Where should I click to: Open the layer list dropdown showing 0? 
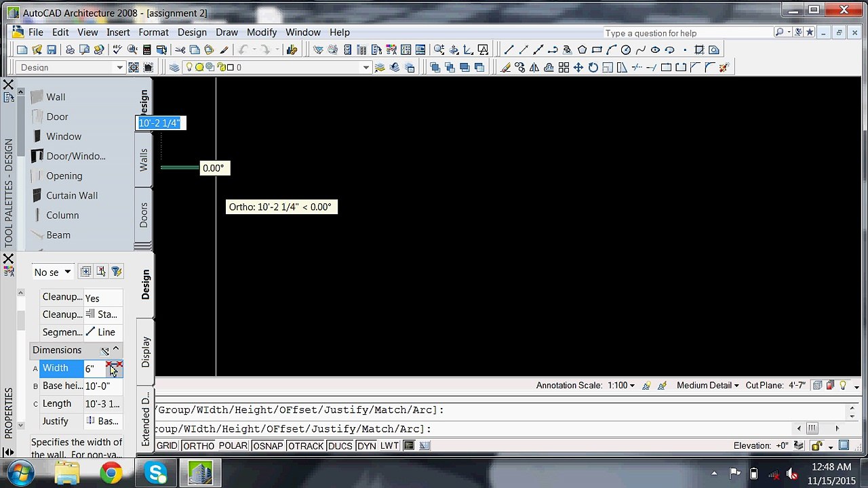pos(366,67)
